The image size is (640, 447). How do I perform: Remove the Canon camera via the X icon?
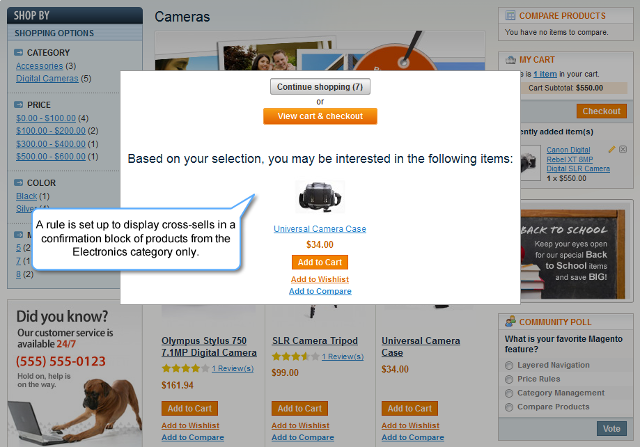pos(623,149)
